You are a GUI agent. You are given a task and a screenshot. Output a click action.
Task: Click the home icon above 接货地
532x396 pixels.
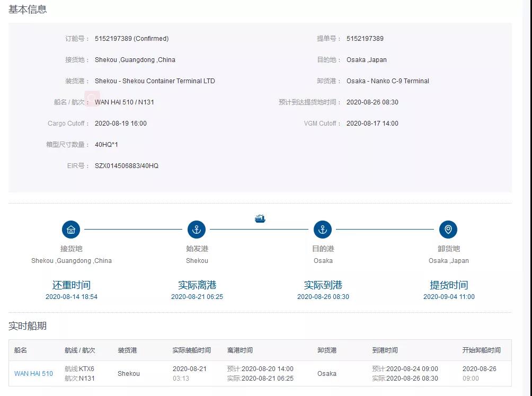71,230
